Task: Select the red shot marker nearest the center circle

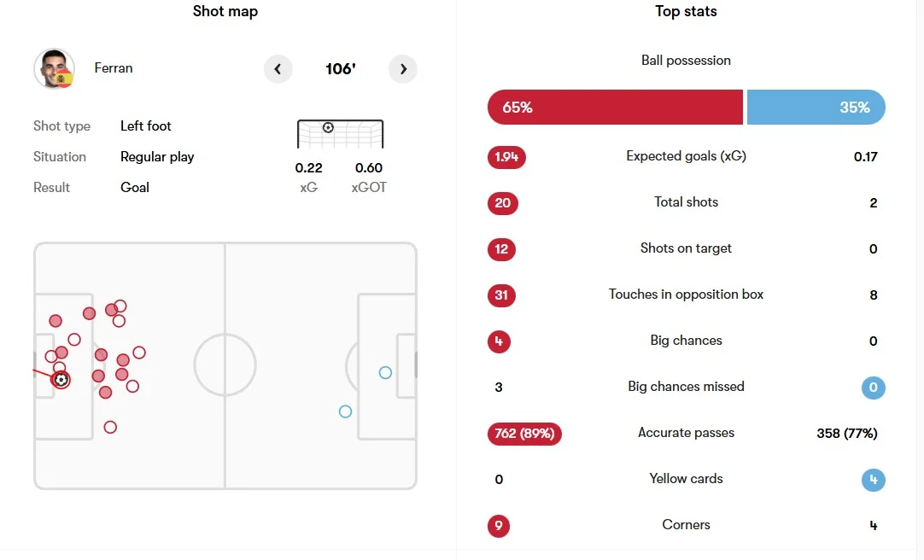Action: [x=139, y=353]
